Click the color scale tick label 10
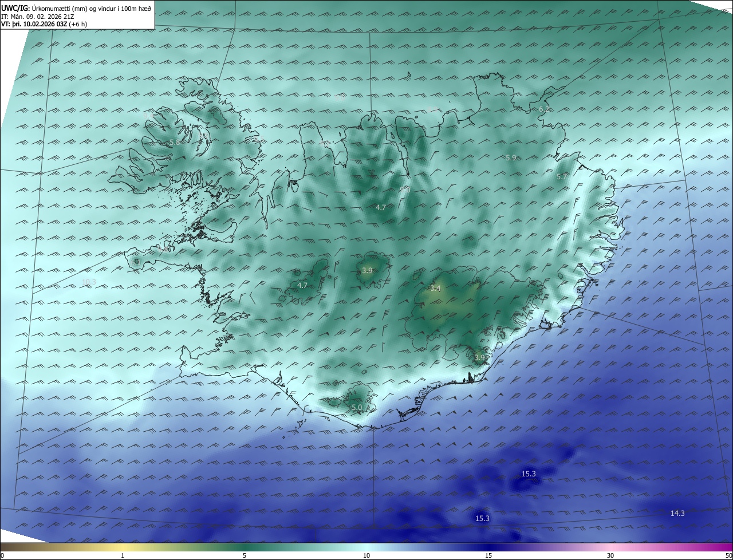The height and width of the screenshot is (560, 733). (x=366, y=555)
